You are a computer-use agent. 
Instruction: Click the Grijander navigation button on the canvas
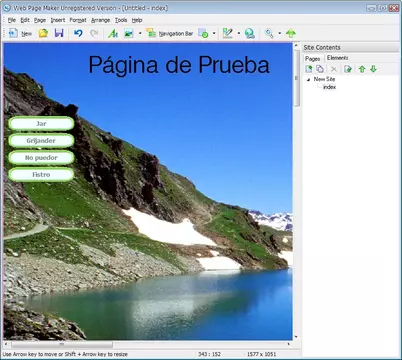coord(41,141)
